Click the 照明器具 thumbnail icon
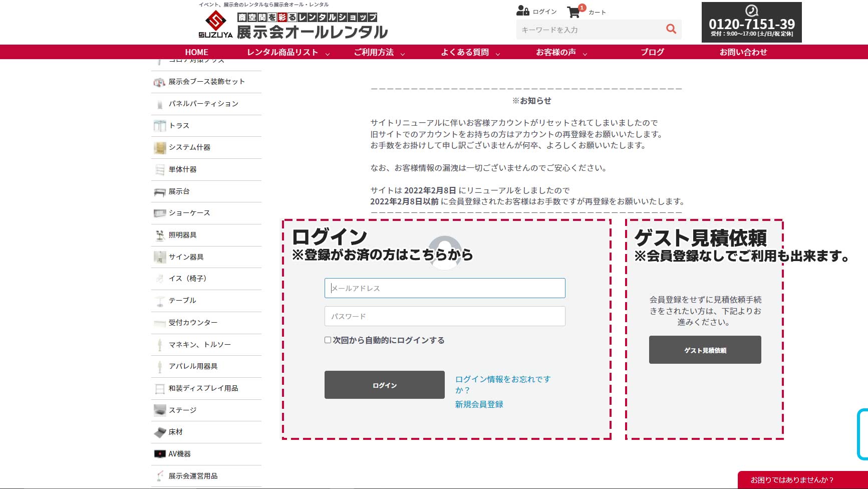The width and height of the screenshot is (868, 489). (x=159, y=235)
